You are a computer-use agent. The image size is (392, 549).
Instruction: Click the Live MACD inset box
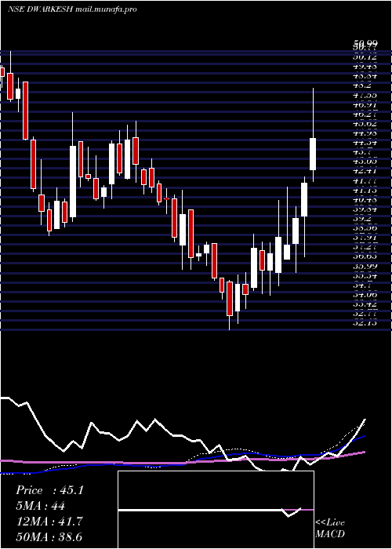pos(216,510)
